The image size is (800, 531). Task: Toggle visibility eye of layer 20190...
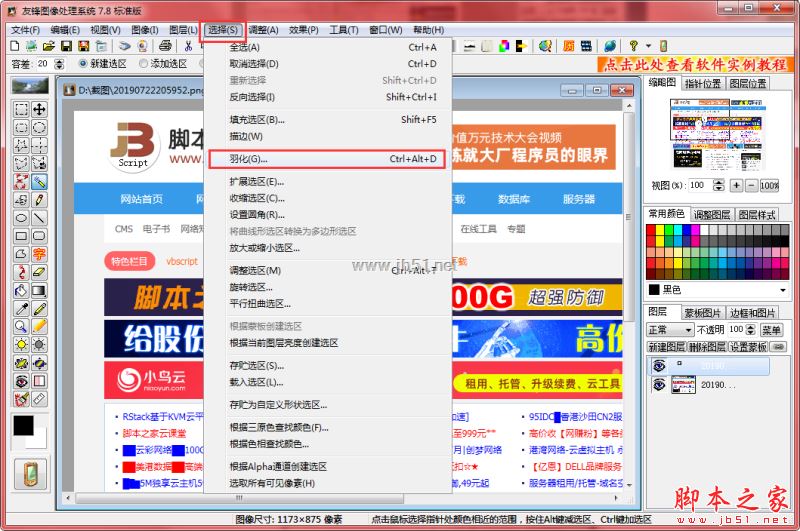point(659,384)
